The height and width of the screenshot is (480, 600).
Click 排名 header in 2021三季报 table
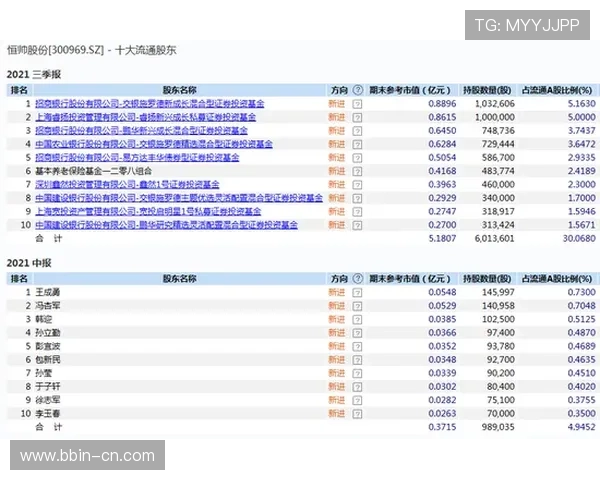tap(19, 90)
